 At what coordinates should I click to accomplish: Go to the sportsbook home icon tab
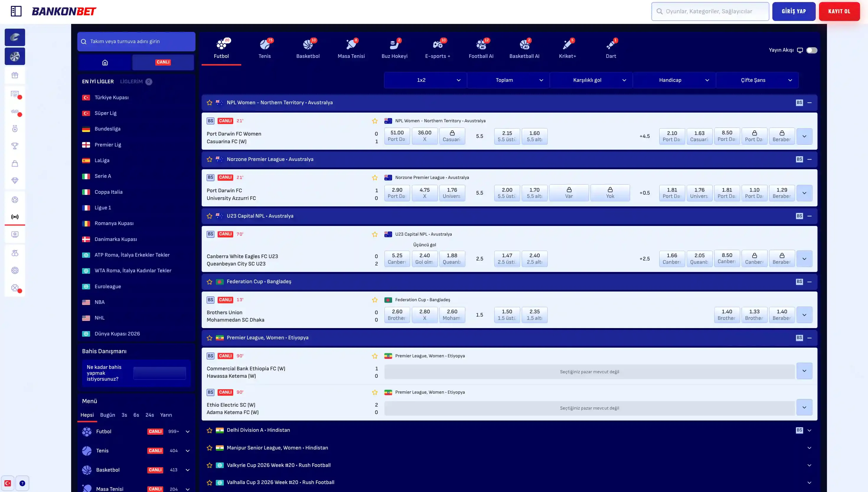(105, 63)
